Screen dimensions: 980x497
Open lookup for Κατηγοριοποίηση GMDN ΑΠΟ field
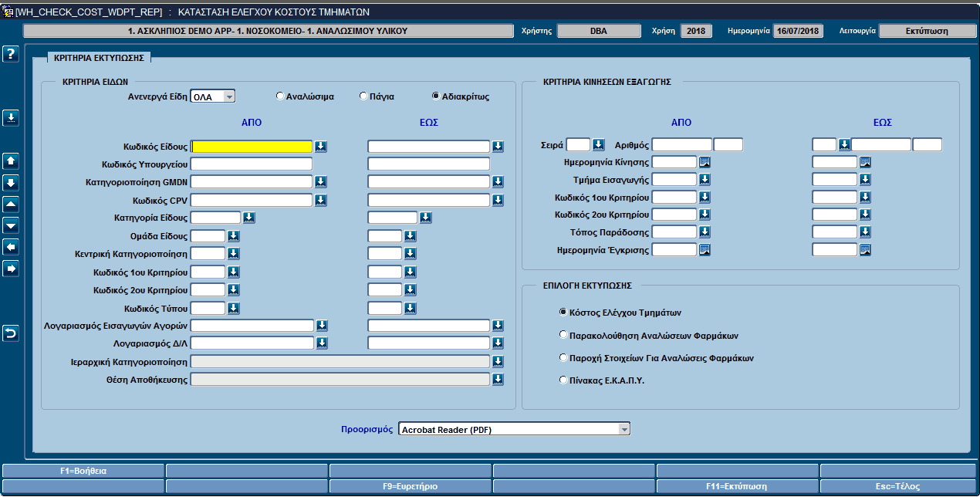point(321,182)
